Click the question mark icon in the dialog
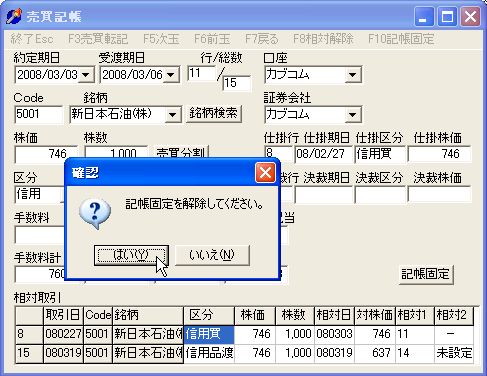 click(x=95, y=213)
